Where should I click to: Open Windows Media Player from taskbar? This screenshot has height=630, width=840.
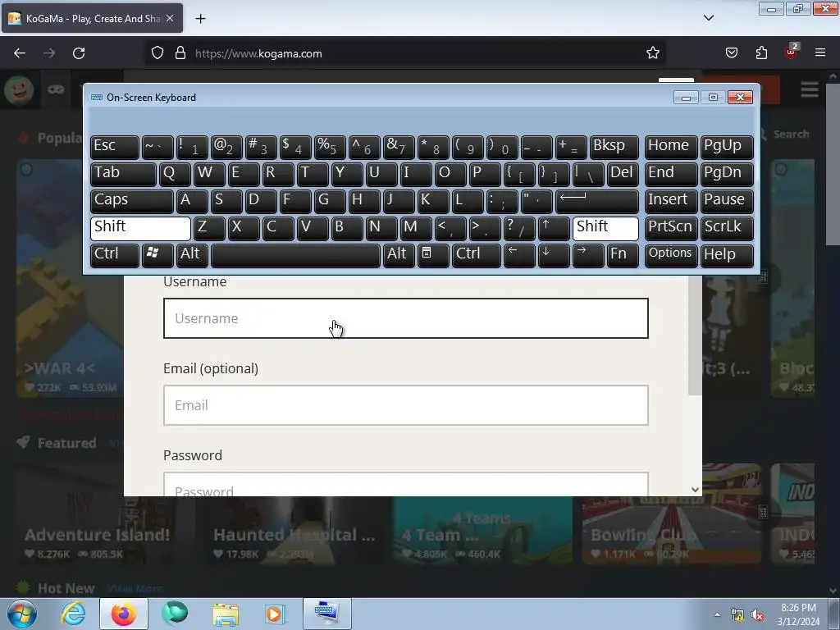click(276, 614)
